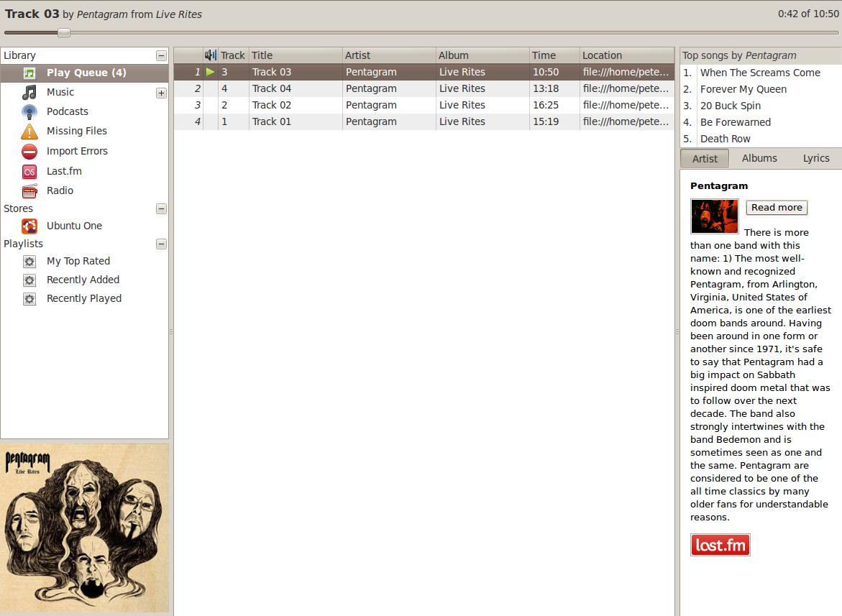This screenshot has height=616, width=842.
Task: Sort by the Title column header
Action: tap(296, 55)
